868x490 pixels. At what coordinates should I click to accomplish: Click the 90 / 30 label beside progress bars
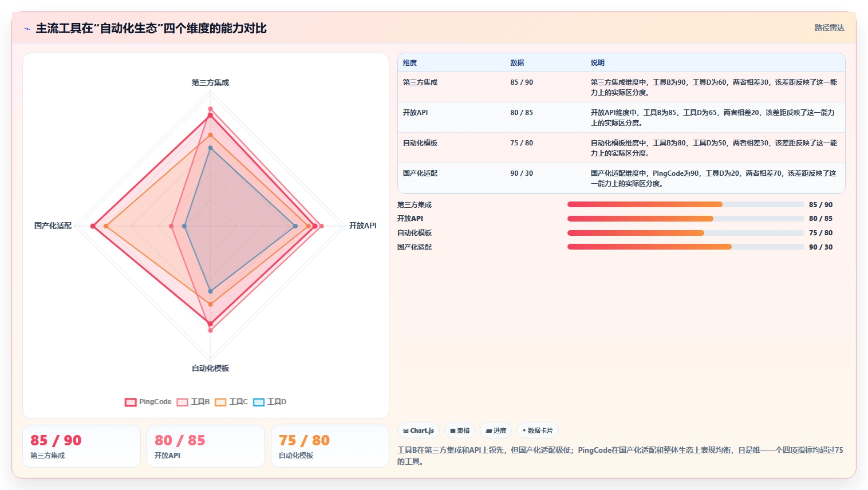[820, 247]
